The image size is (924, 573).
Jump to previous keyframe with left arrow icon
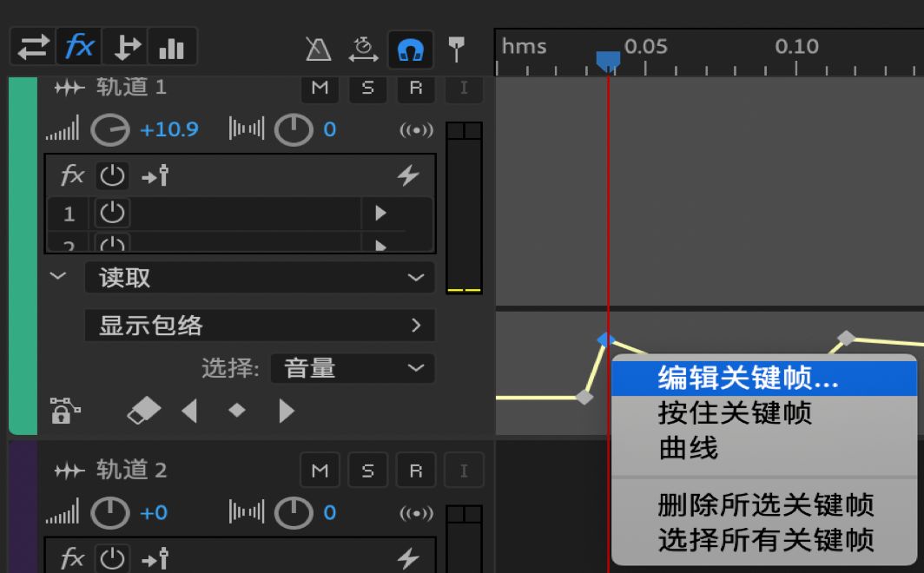(x=190, y=410)
